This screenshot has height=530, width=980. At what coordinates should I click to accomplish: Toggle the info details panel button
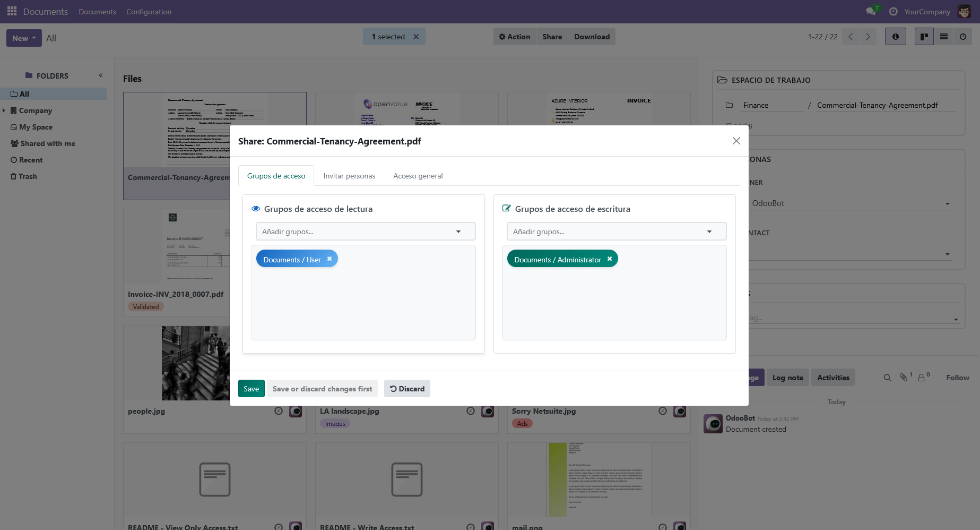895,37
